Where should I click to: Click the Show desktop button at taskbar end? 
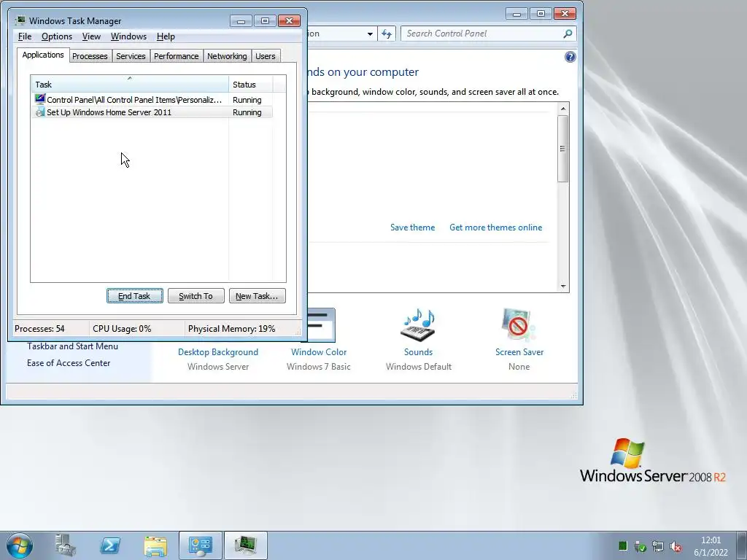point(742,545)
